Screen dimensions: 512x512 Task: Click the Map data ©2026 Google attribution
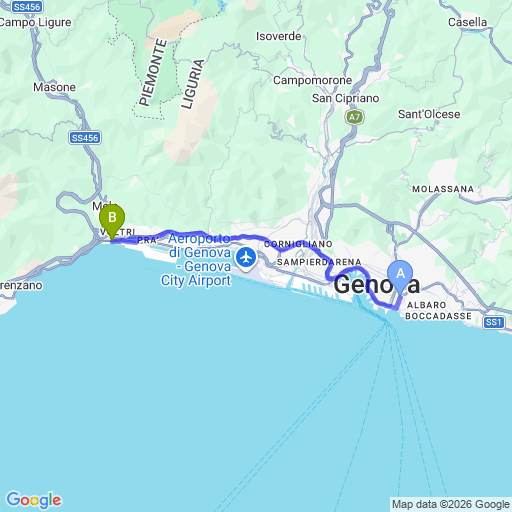point(451,504)
